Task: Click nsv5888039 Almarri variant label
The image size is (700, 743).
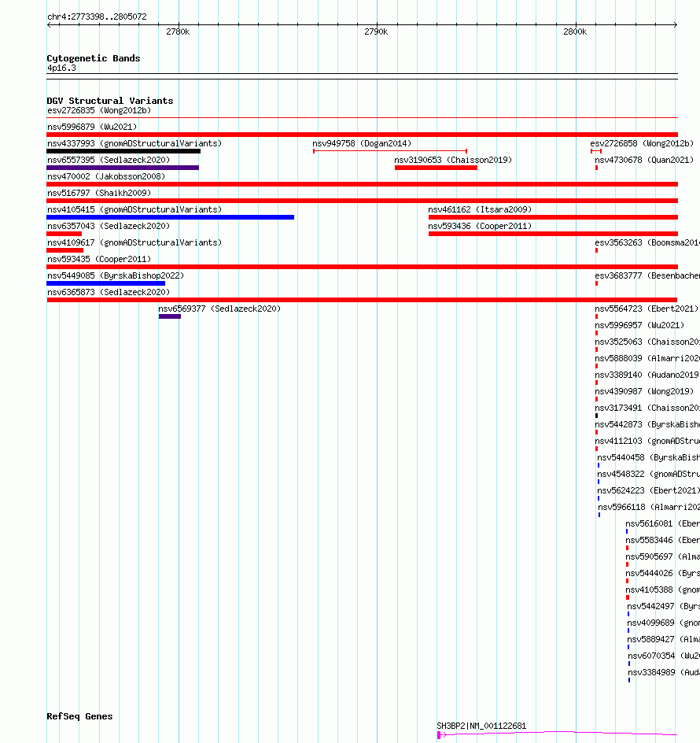Action: click(647, 359)
